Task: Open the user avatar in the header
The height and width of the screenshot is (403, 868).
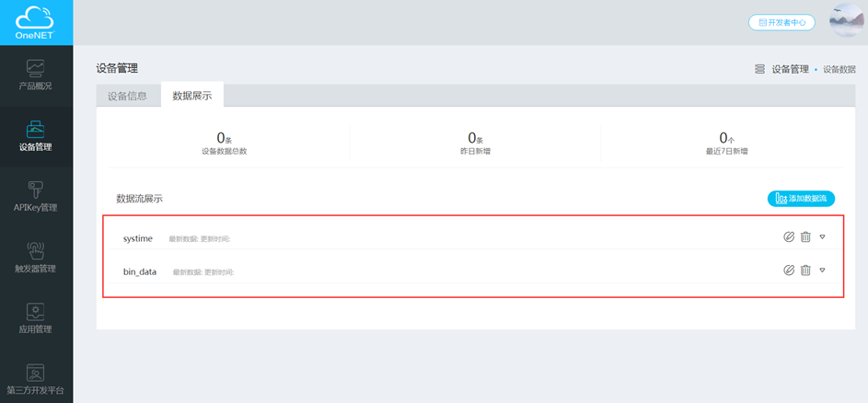Action: click(846, 20)
